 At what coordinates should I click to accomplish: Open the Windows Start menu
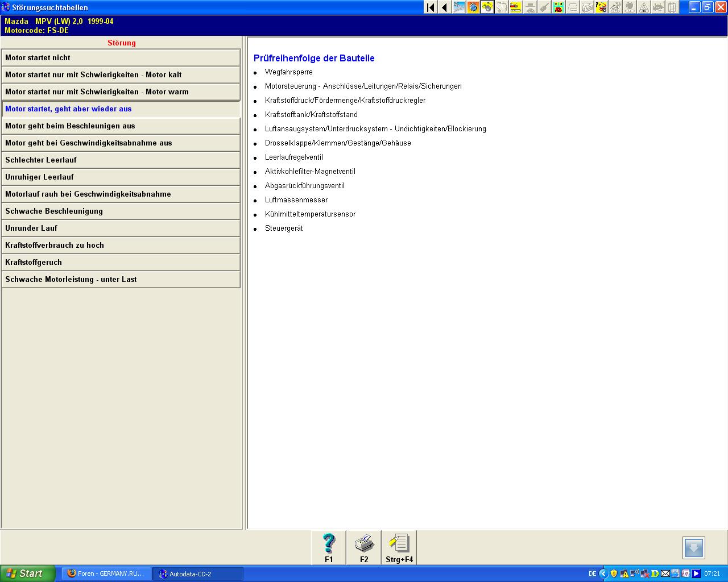(27, 573)
